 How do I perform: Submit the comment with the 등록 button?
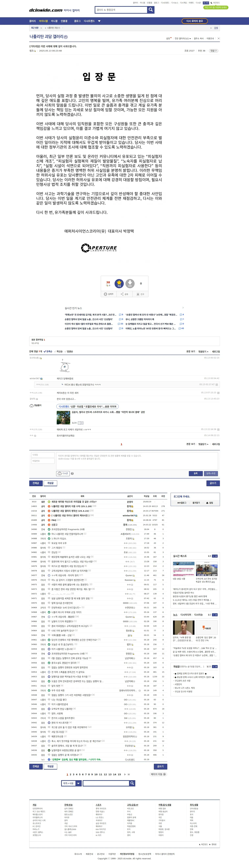[196, 473]
